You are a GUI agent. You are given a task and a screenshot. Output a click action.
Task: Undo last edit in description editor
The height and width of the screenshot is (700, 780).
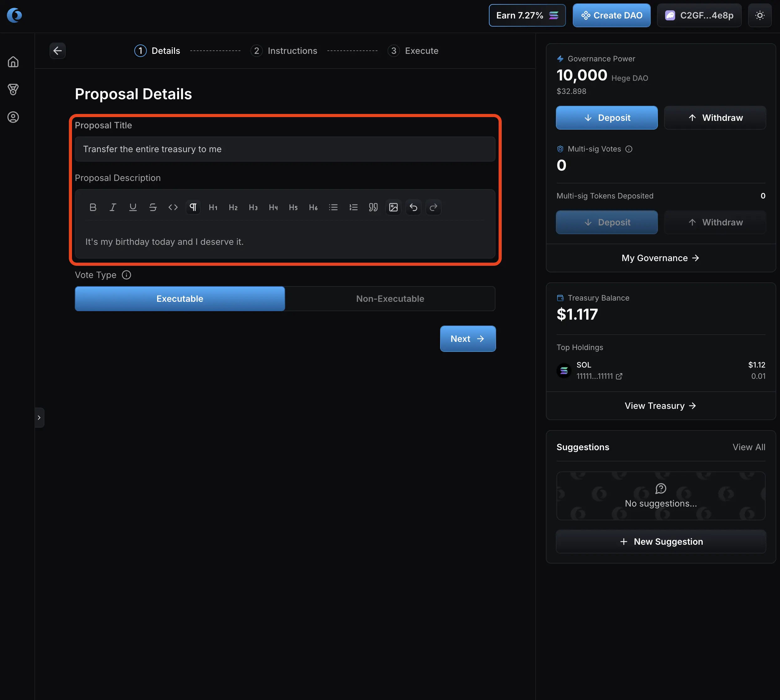point(413,207)
